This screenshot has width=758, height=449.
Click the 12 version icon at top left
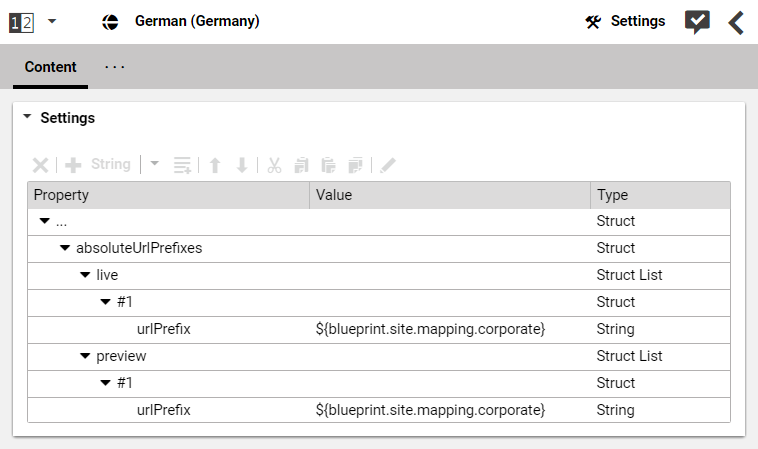click(x=21, y=22)
